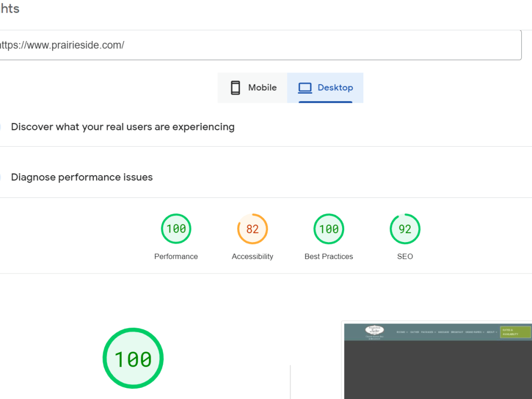Screen dimensions: 532x399
Task: Select the Desktop tab
Action: pyautogui.click(x=326, y=88)
